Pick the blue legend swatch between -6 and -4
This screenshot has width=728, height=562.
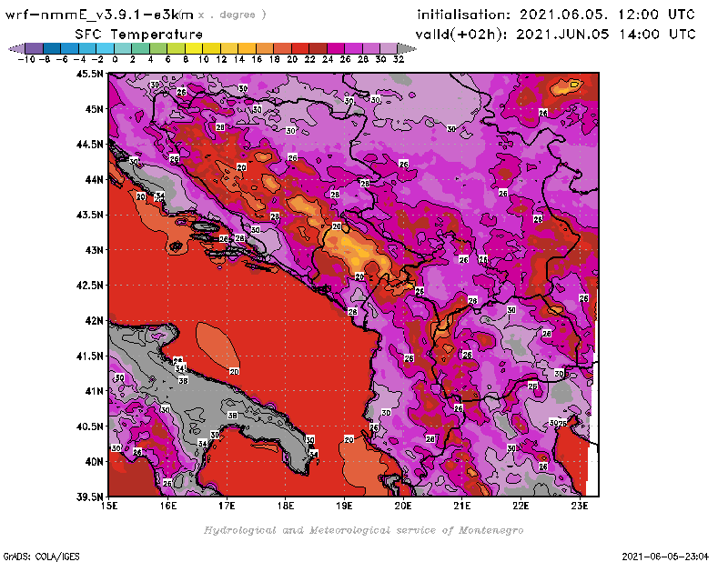pos(69,48)
